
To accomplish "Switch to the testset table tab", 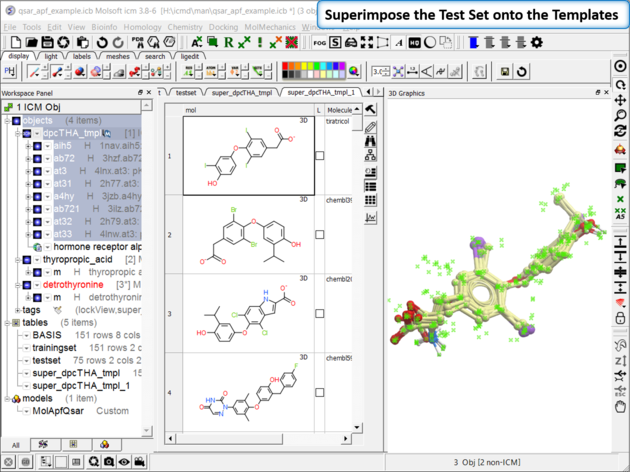I will coord(185,91).
